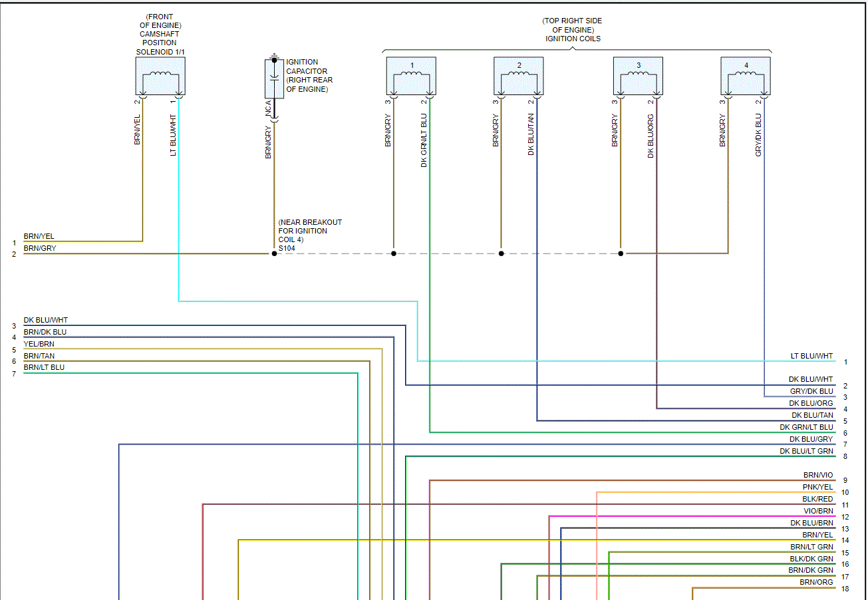
Task: Click the PNK/YEL wire label
Action: coord(817,488)
